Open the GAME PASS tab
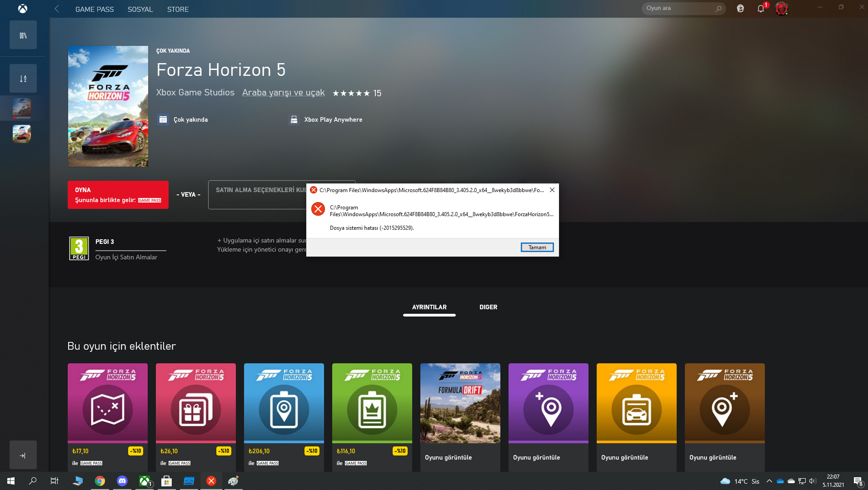This screenshot has height=490, width=868. [x=95, y=9]
